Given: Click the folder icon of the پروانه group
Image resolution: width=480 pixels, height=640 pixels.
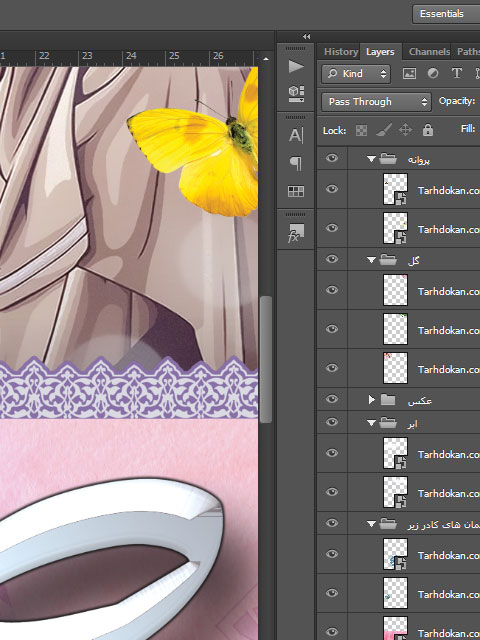Looking at the screenshot, I should point(388,158).
